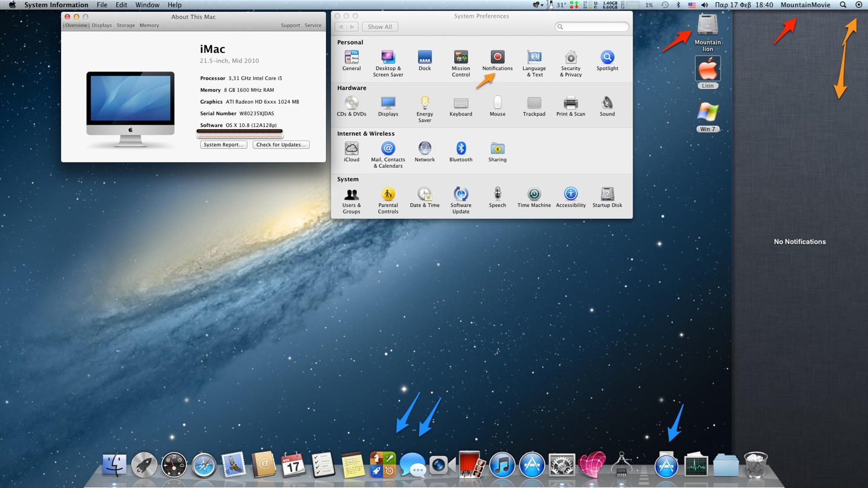Open Time Machine preferences
Screen dimensions: 868x488
tap(534, 197)
